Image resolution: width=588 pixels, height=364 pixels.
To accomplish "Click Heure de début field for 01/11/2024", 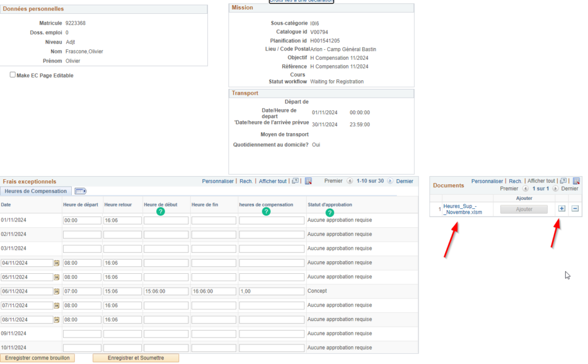I will 166,220.
